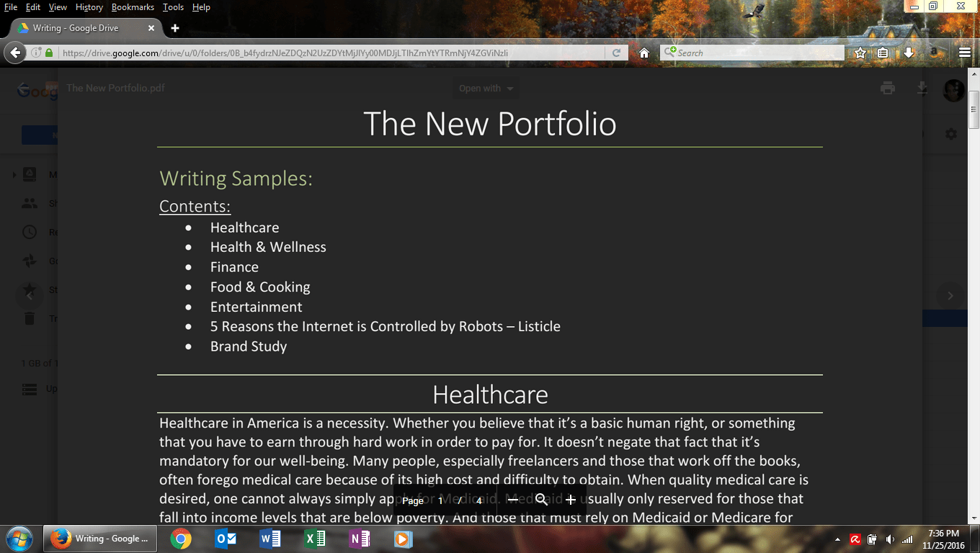
Task: Open Google Photos from the sidebar
Action: (x=30, y=261)
